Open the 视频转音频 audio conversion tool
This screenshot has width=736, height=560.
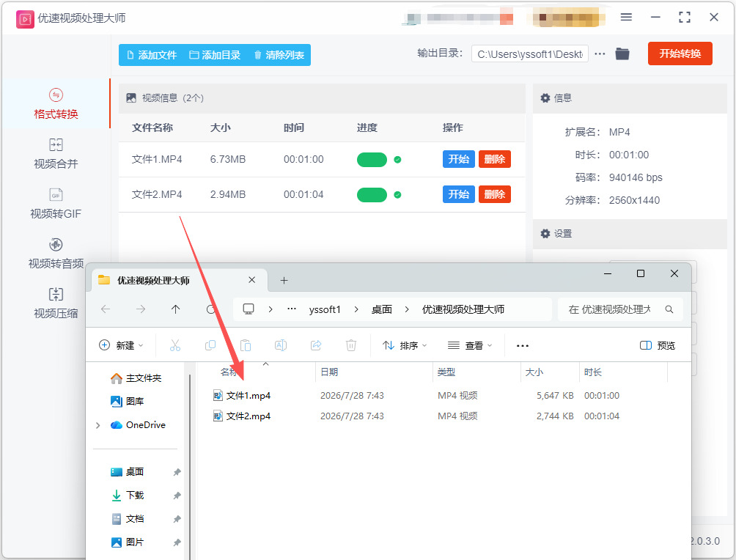56,254
